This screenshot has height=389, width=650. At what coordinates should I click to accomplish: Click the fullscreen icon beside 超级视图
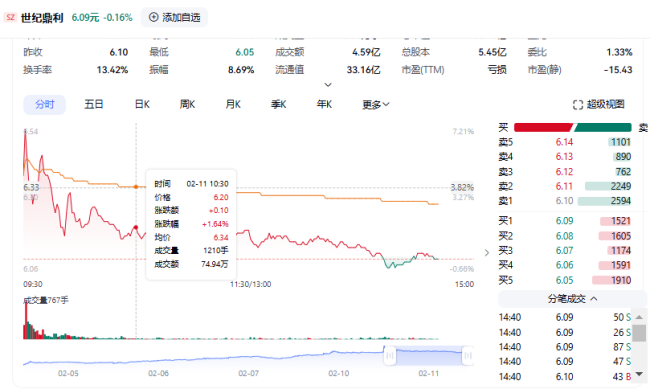point(577,105)
